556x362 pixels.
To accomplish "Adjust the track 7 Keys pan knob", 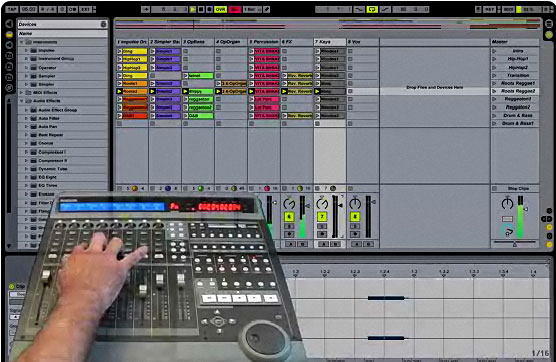I will pyautogui.click(x=322, y=204).
